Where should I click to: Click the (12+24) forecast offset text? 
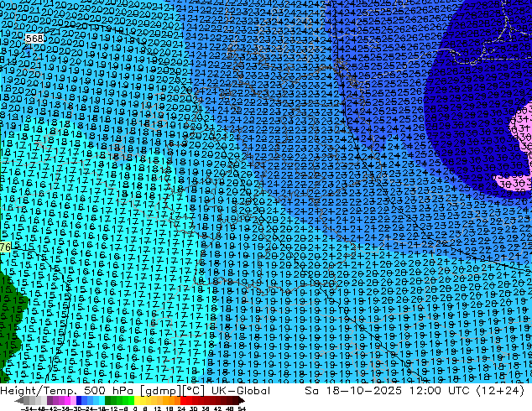point(500,391)
